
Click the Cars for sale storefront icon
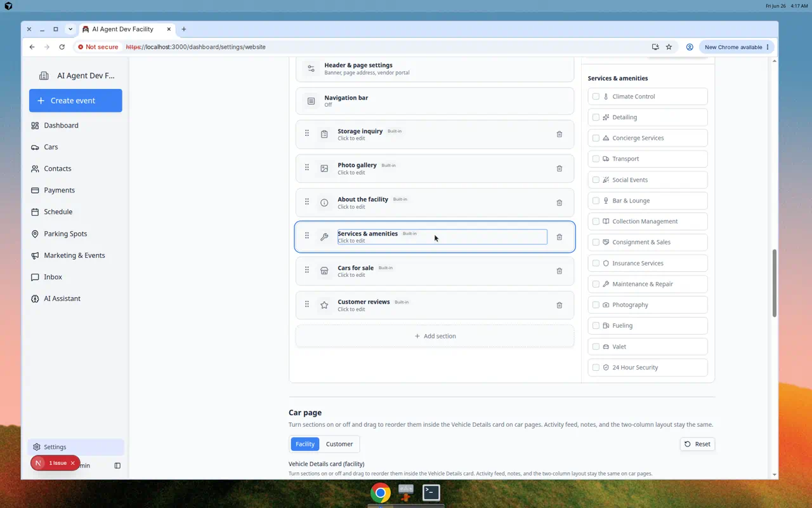[324, 271]
